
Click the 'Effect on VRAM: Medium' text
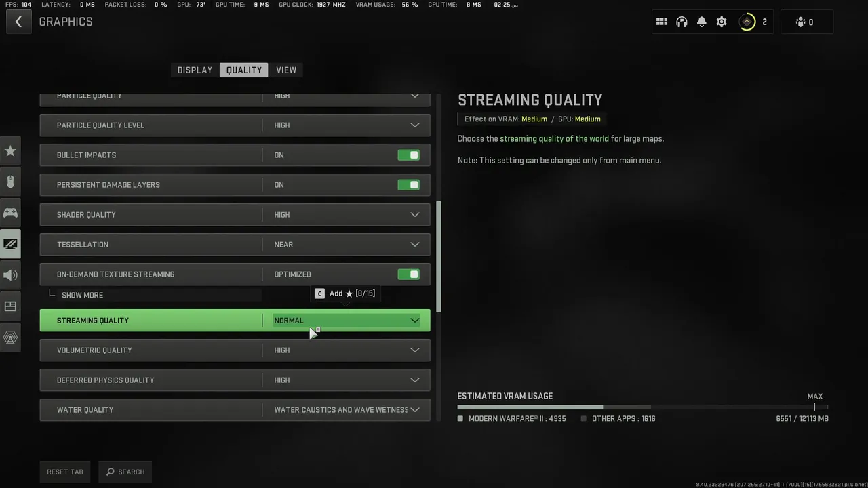[506, 119]
